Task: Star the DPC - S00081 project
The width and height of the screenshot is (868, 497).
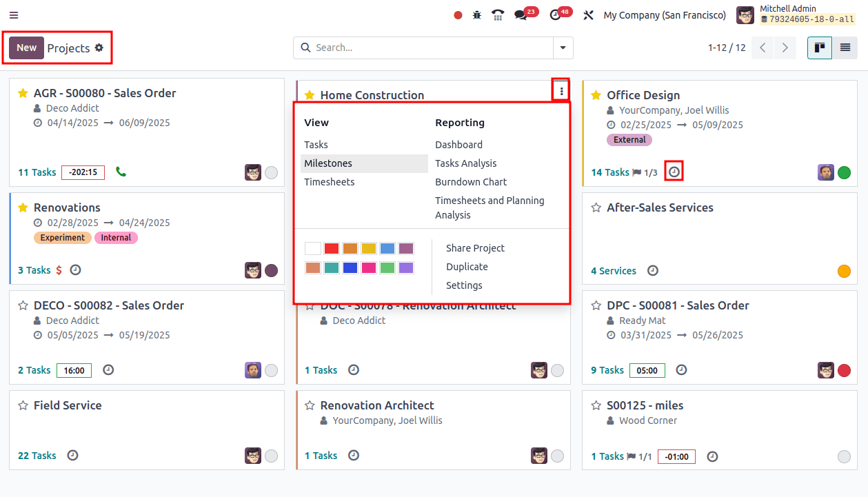Action: tap(596, 305)
